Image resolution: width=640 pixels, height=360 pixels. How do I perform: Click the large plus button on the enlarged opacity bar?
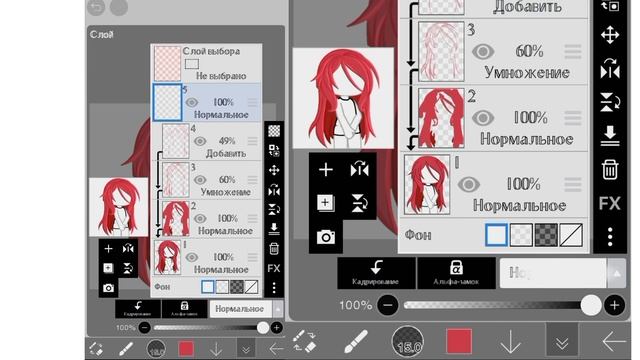(614, 305)
